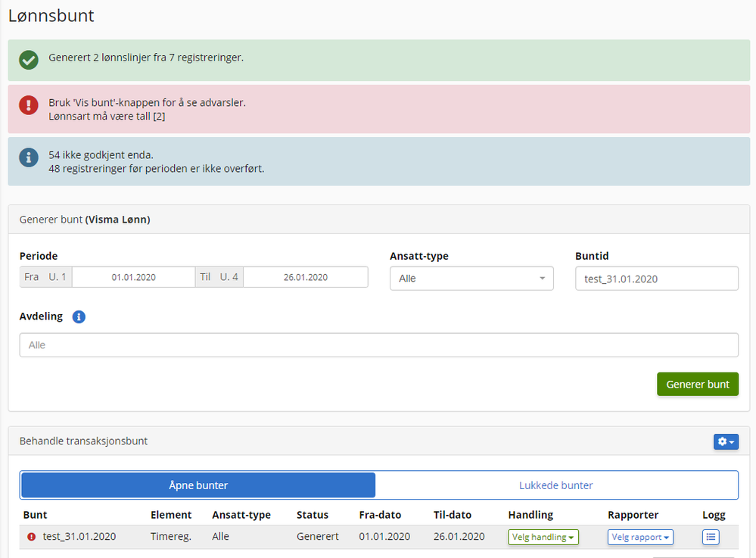
Task: Click the info icon next to Avdeling
Action: click(79, 317)
